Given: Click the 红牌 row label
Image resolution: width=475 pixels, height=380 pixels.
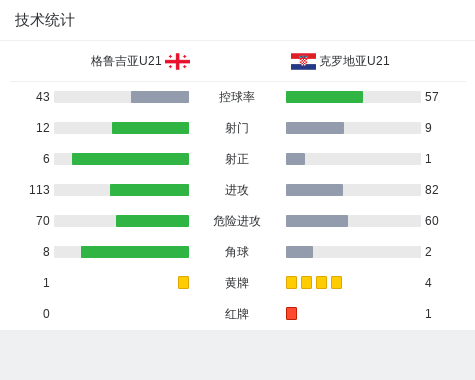Looking at the screenshot, I should click(237, 314).
